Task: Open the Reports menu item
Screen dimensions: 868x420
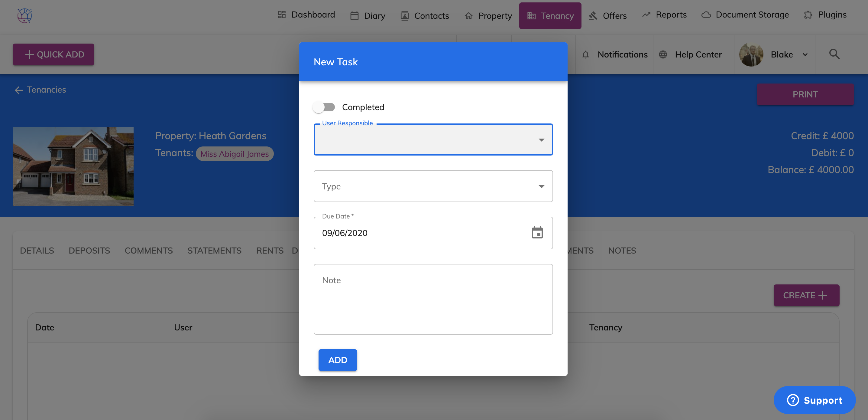Action: tap(664, 15)
